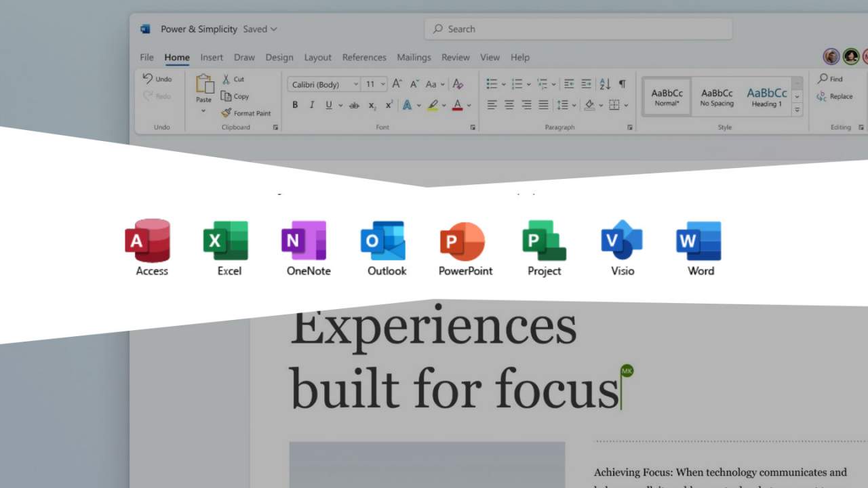Click the Excel app icon
The width and height of the screenshot is (868, 488).
(224, 239)
